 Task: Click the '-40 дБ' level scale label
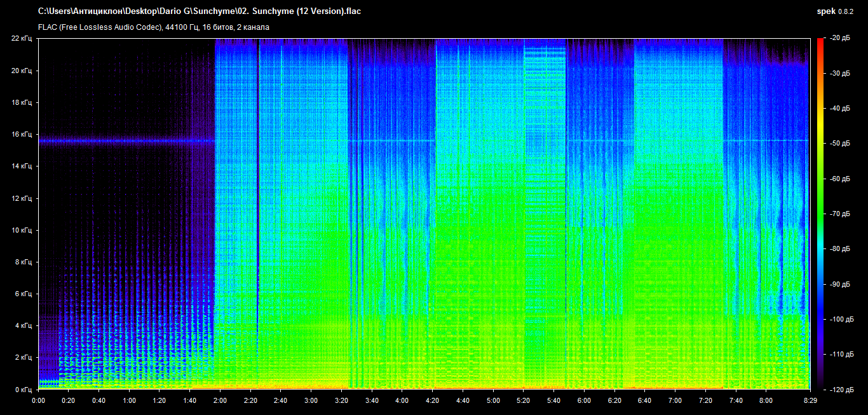pyautogui.click(x=839, y=109)
